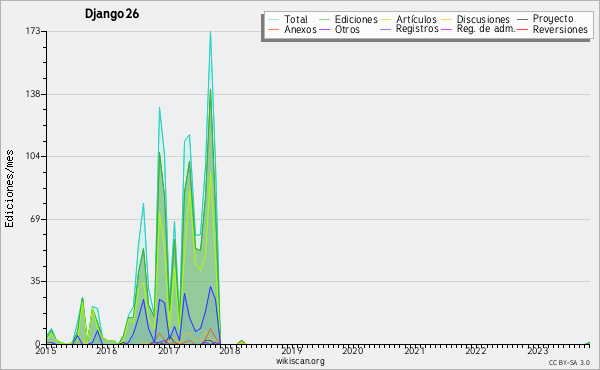600x370 pixels.
Task: Click the x-axis label 2018
Action: pos(230,351)
